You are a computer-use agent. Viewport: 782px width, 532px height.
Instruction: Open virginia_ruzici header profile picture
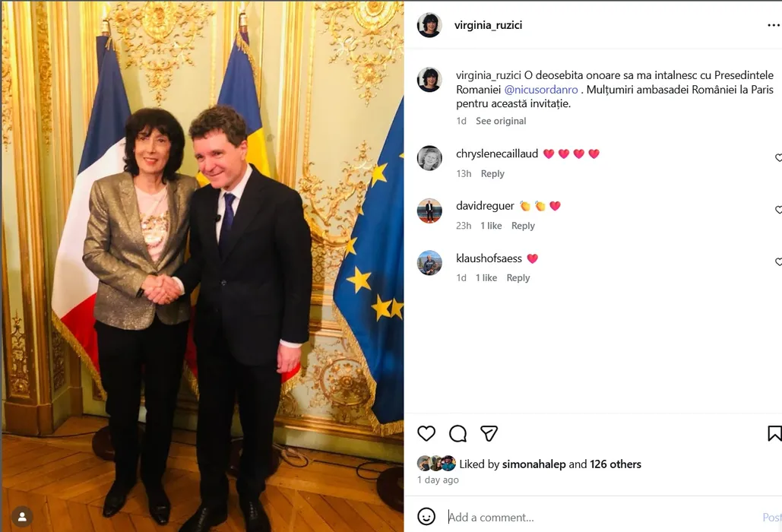(429, 25)
